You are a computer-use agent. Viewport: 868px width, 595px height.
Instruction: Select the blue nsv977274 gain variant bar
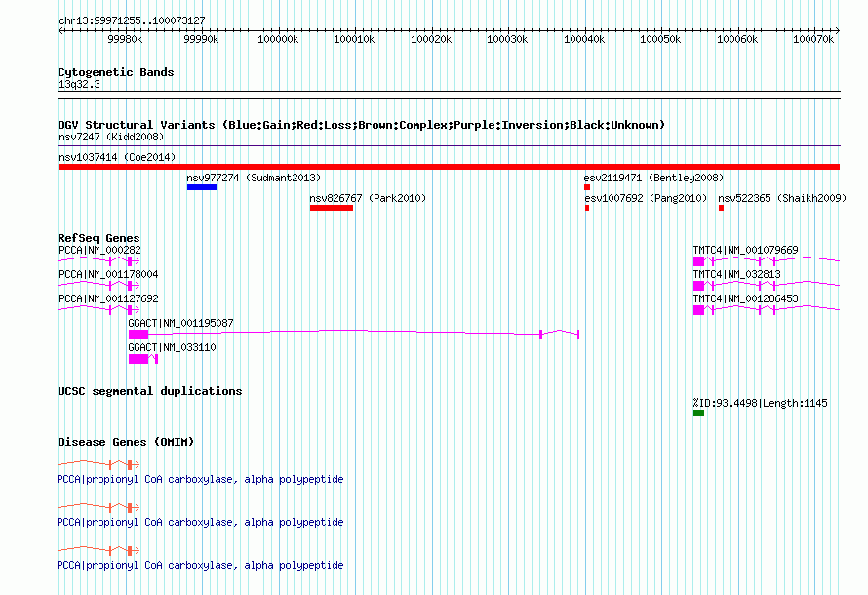[202, 187]
